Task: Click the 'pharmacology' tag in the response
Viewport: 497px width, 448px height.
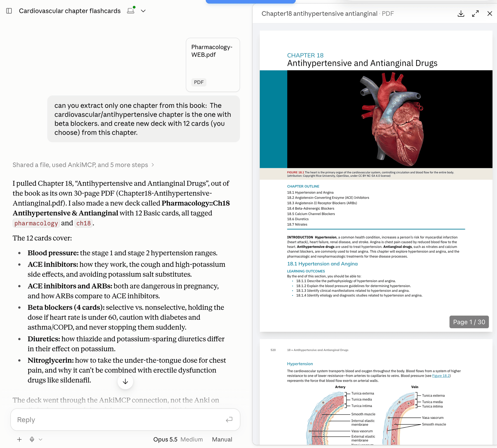Action: (x=36, y=223)
